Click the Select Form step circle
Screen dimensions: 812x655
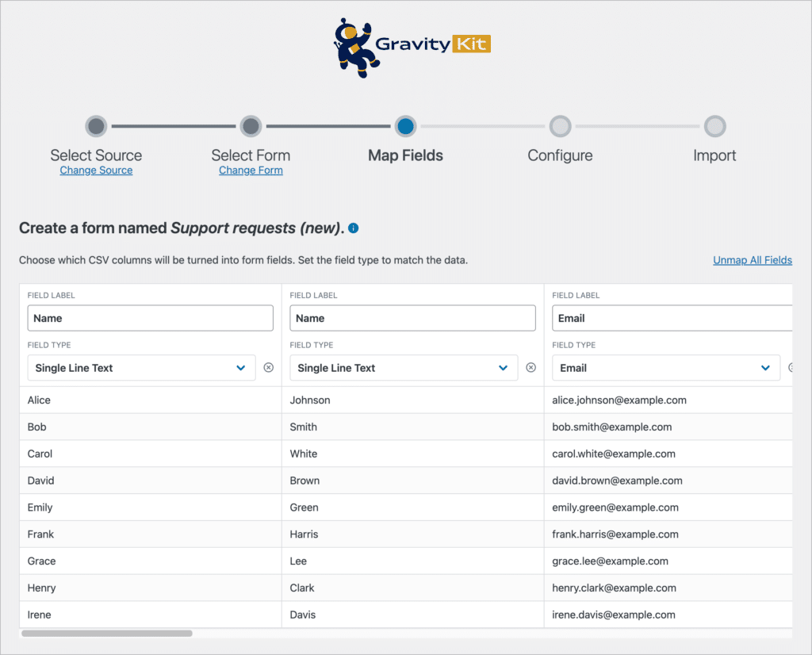tap(251, 126)
